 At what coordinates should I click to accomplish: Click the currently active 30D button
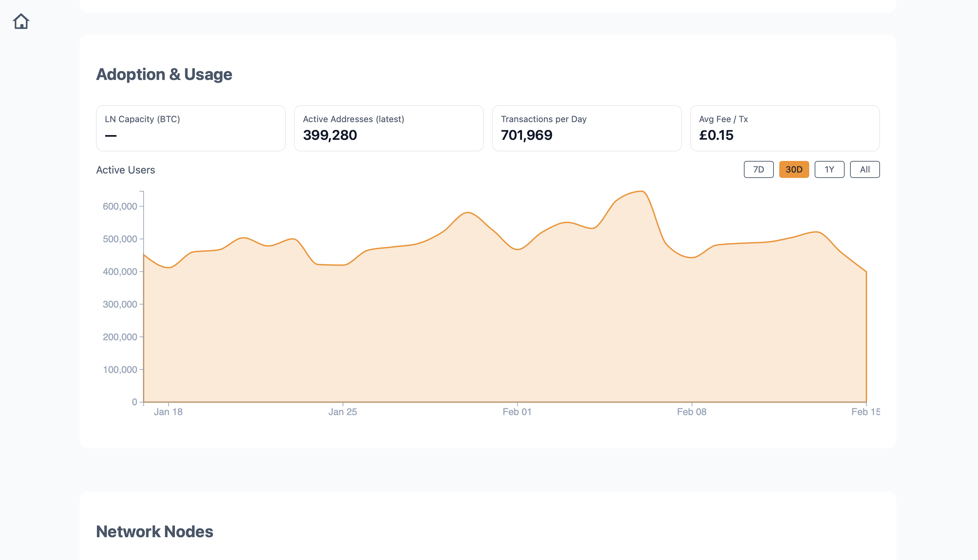tap(794, 169)
